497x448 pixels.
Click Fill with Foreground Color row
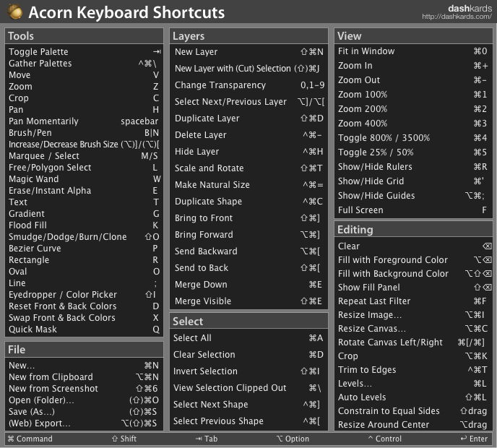[x=413, y=260]
